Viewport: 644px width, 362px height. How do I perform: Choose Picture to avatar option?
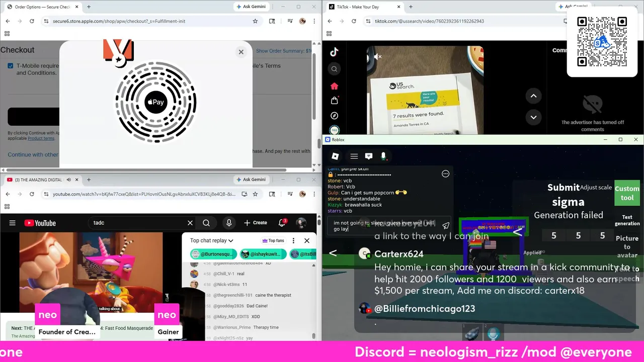click(627, 247)
